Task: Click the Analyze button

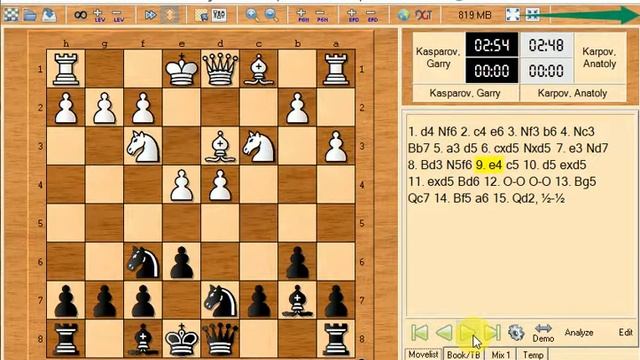Action: pos(579,333)
